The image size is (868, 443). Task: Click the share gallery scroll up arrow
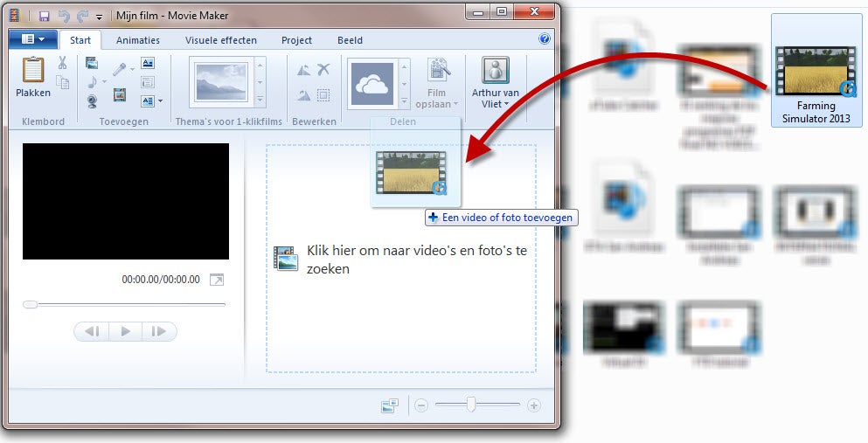point(405,66)
